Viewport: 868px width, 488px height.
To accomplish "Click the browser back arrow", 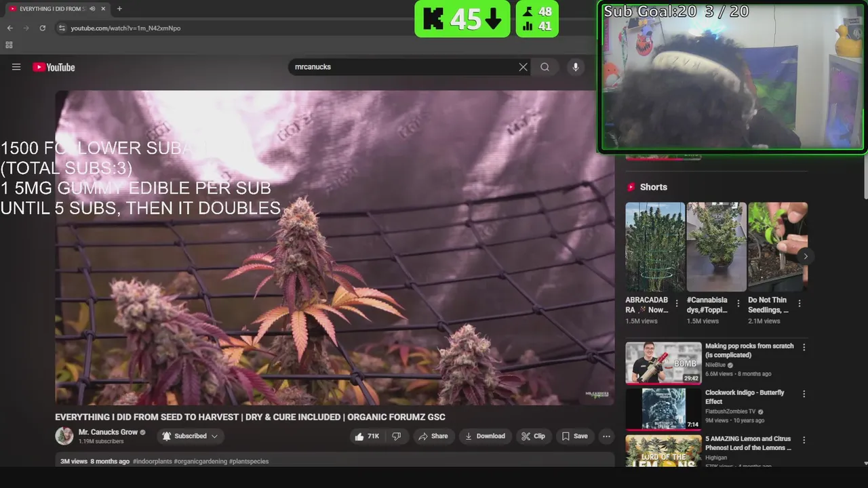I will tap(9, 28).
